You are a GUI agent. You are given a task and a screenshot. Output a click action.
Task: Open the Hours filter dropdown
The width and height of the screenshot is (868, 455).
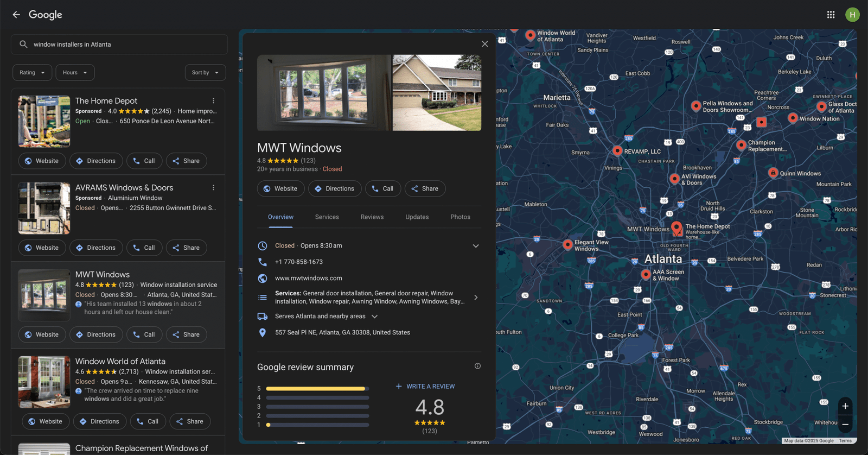click(x=75, y=73)
